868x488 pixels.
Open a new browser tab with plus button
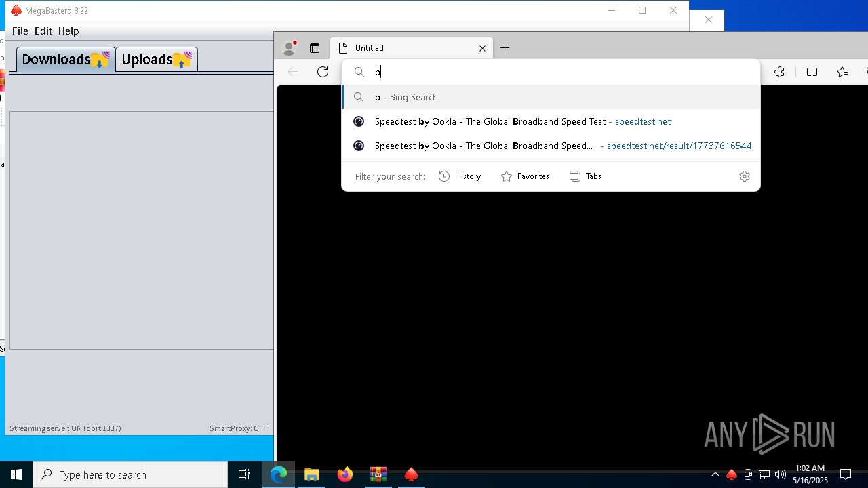(505, 48)
